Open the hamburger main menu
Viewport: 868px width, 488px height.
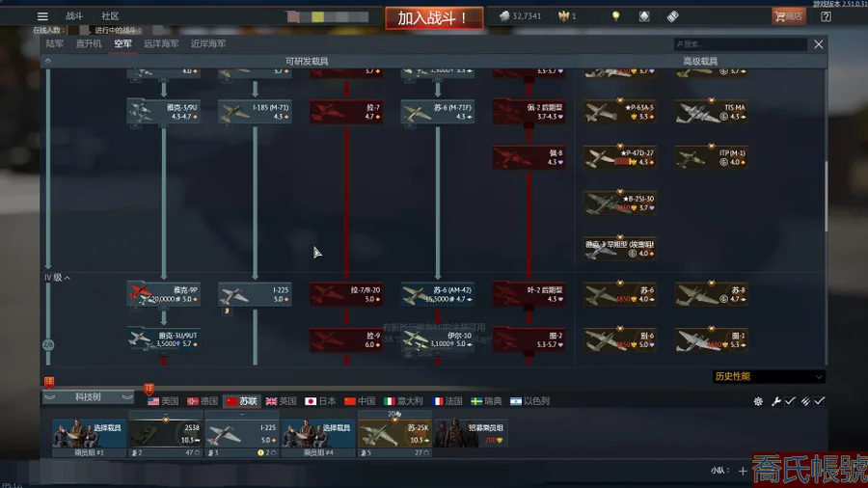tap(42, 16)
